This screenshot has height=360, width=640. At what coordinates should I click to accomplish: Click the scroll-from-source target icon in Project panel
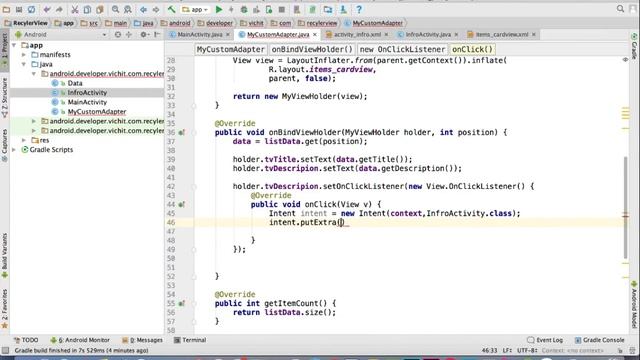118,35
